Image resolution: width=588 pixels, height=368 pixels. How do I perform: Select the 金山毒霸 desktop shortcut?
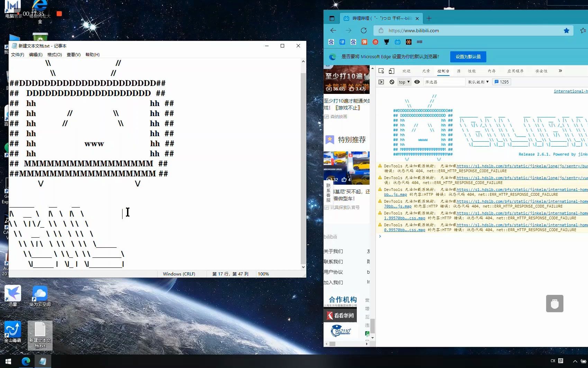[x=13, y=332]
